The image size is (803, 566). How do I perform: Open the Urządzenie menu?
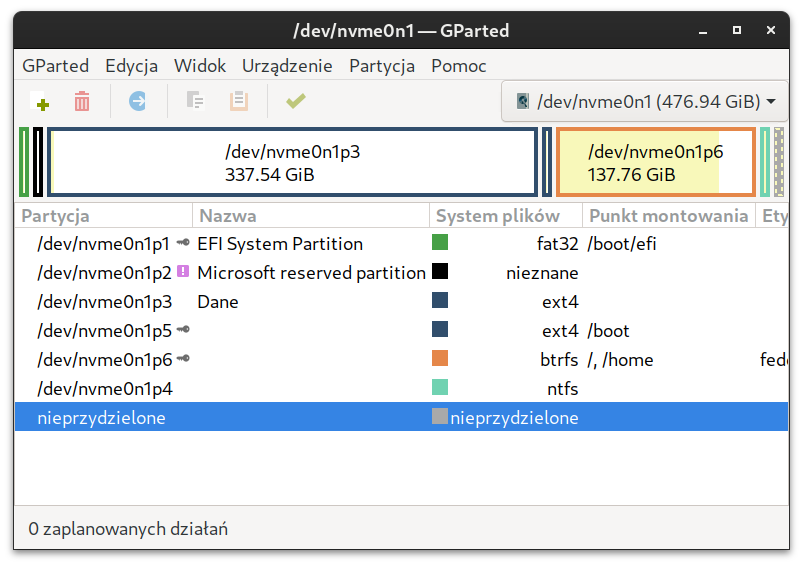[x=287, y=66]
